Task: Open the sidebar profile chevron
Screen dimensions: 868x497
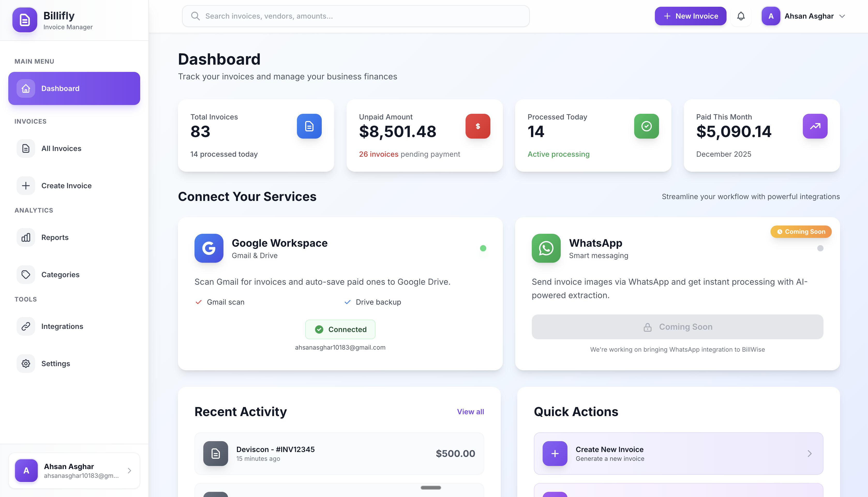Action: pos(129,471)
